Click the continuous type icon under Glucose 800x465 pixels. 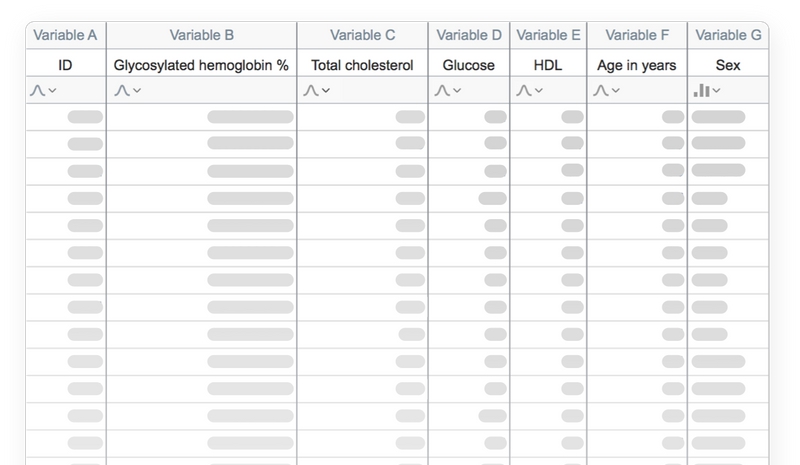[442, 90]
